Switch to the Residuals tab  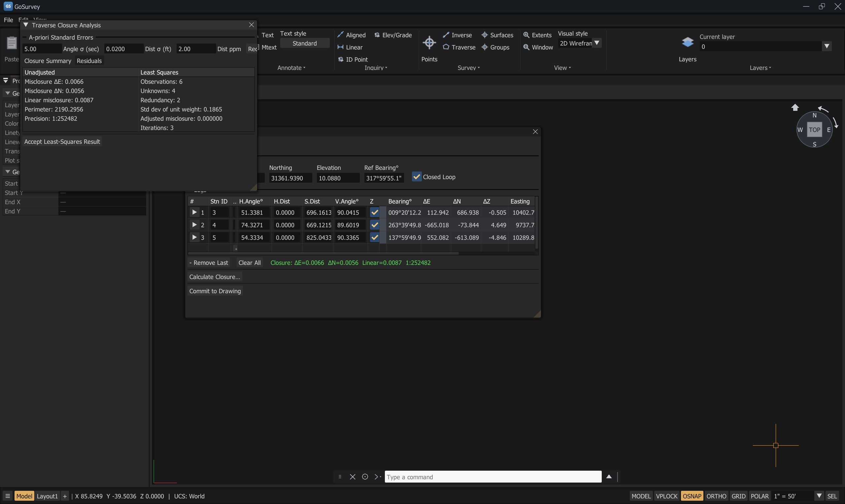89,61
